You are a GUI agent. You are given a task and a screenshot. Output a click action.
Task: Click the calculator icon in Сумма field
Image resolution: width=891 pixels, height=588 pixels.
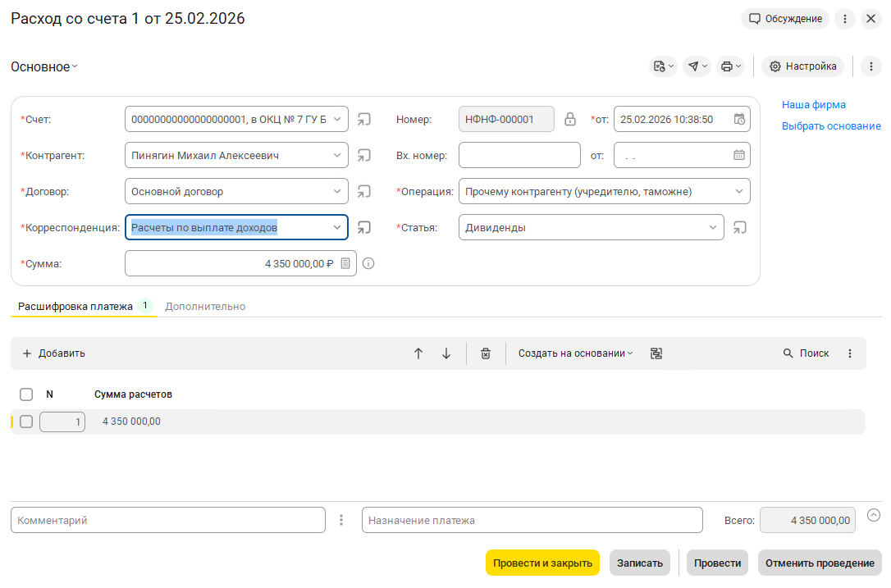click(345, 264)
